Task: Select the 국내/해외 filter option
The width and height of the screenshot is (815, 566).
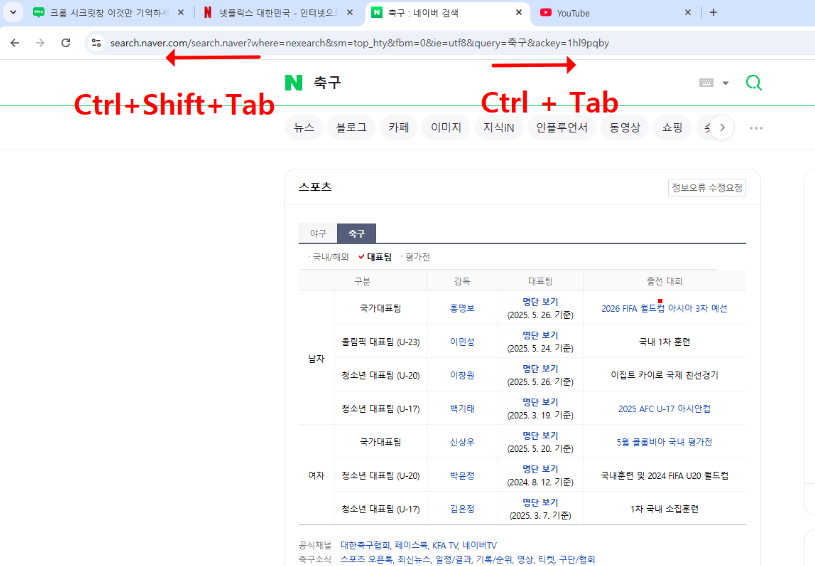Action: (x=331, y=257)
